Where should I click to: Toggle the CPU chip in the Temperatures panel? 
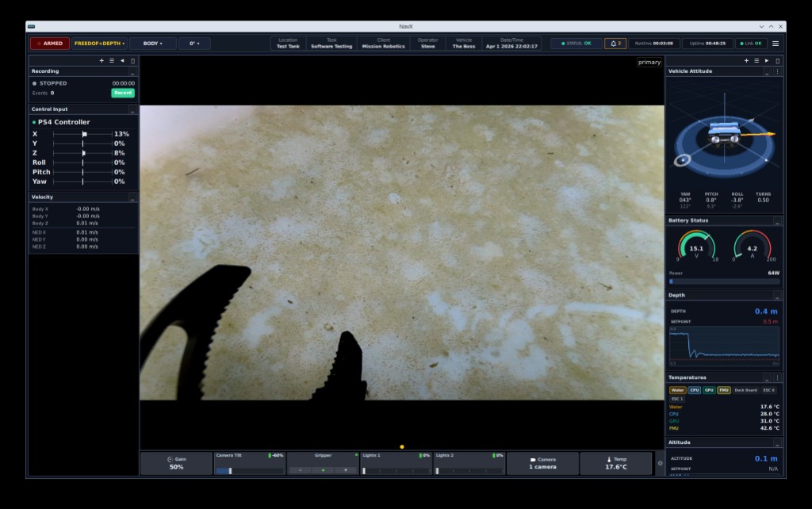(695, 389)
